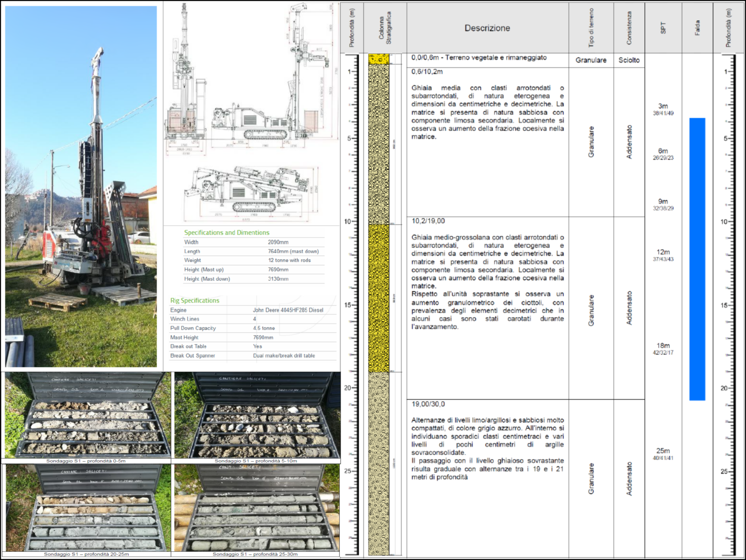Click the left 'Profondità (m)' header

[352, 28]
